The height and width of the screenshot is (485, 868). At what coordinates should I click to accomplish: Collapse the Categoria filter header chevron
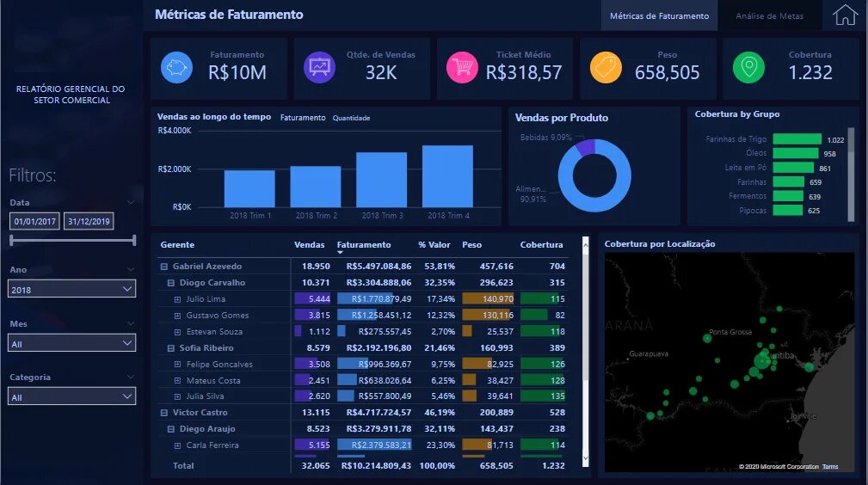click(x=131, y=377)
